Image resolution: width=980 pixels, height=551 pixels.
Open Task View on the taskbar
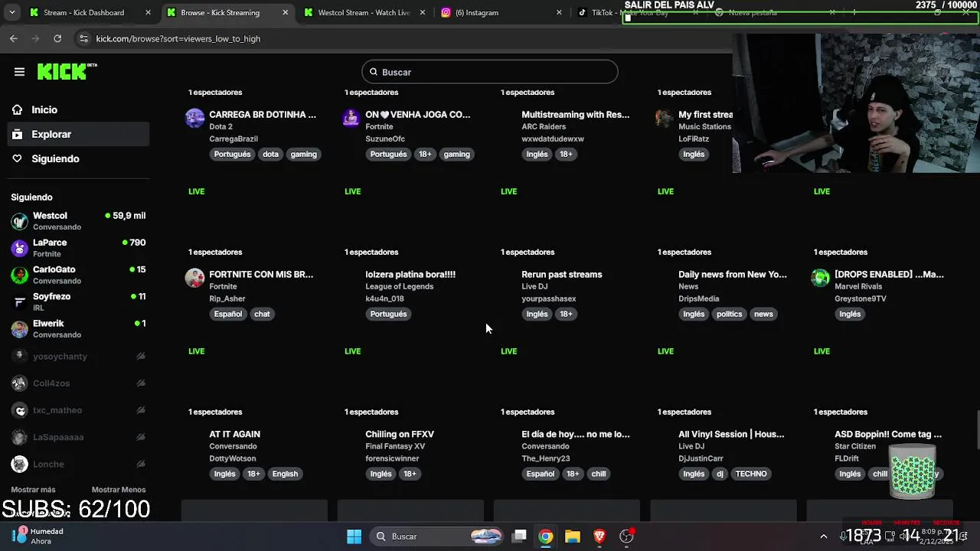(x=519, y=536)
